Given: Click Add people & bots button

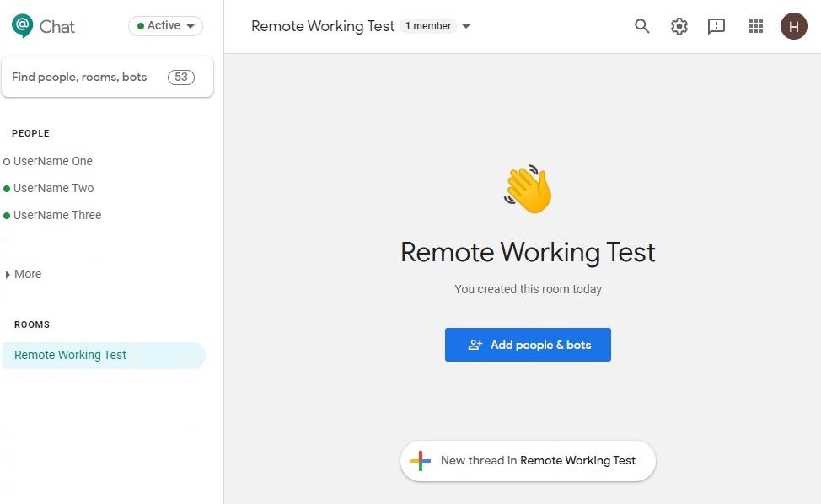Looking at the screenshot, I should [528, 345].
